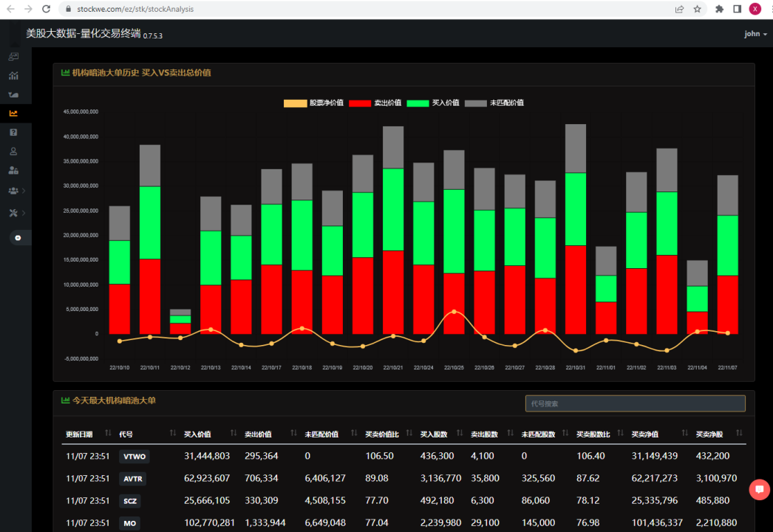Click VTWO net shares 432,200

click(x=712, y=456)
